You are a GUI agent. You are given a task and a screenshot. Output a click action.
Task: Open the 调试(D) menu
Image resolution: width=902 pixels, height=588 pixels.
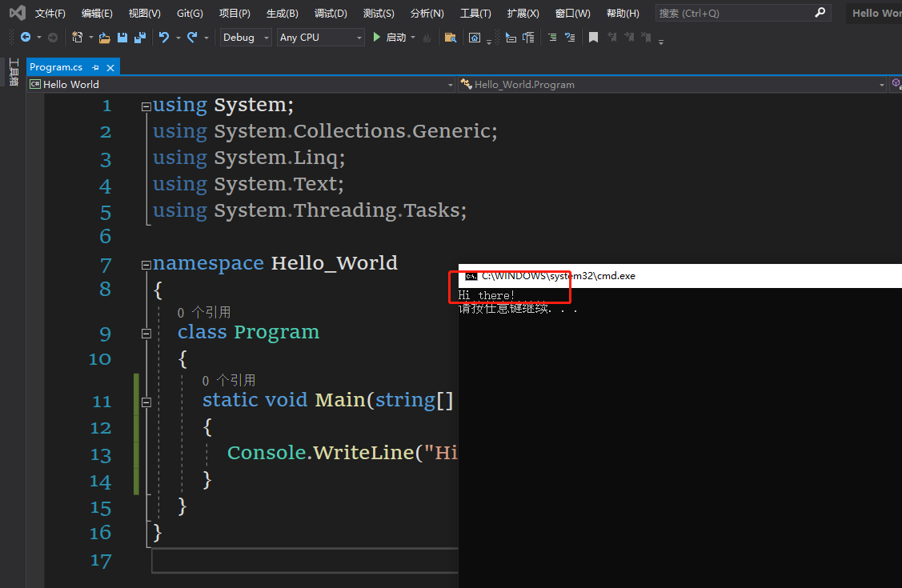click(x=331, y=14)
